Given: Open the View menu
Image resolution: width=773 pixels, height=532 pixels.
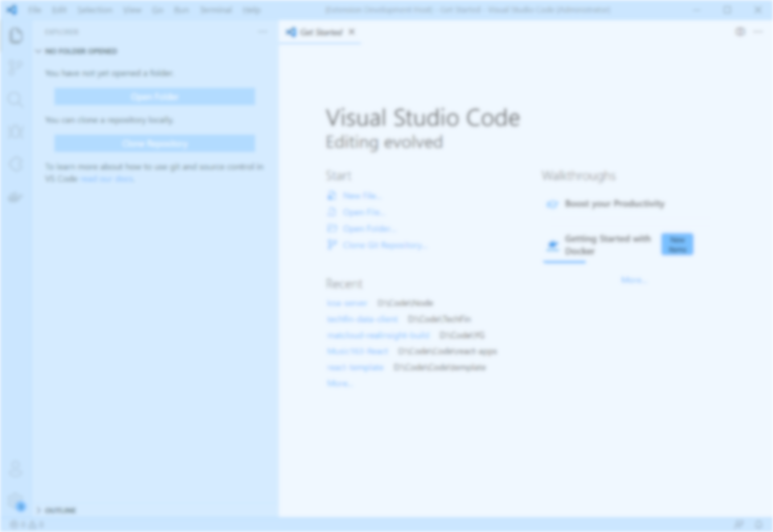Looking at the screenshot, I should point(132,10).
